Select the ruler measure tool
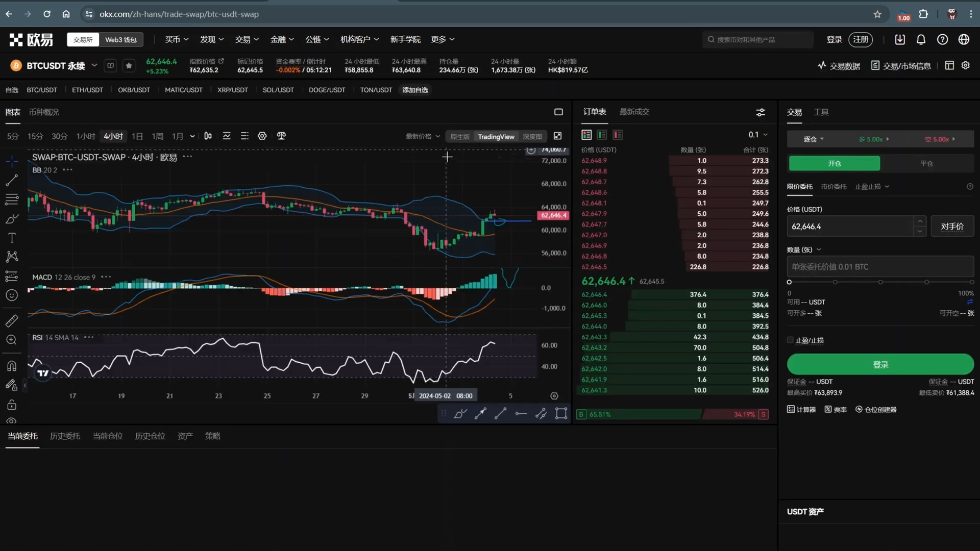The width and height of the screenshot is (980, 551). coord(12,320)
